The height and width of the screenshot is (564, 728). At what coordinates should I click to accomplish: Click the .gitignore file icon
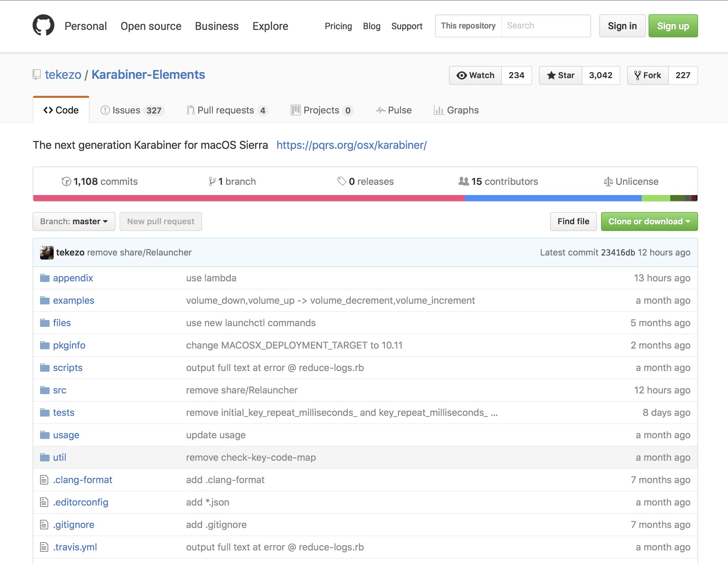(x=44, y=525)
